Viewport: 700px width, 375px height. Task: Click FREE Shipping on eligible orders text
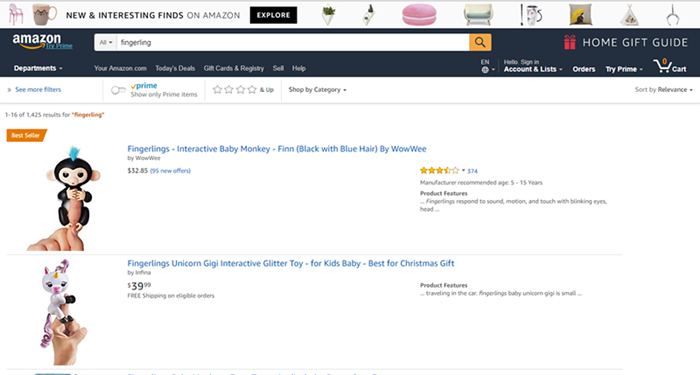(x=171, y=296)
